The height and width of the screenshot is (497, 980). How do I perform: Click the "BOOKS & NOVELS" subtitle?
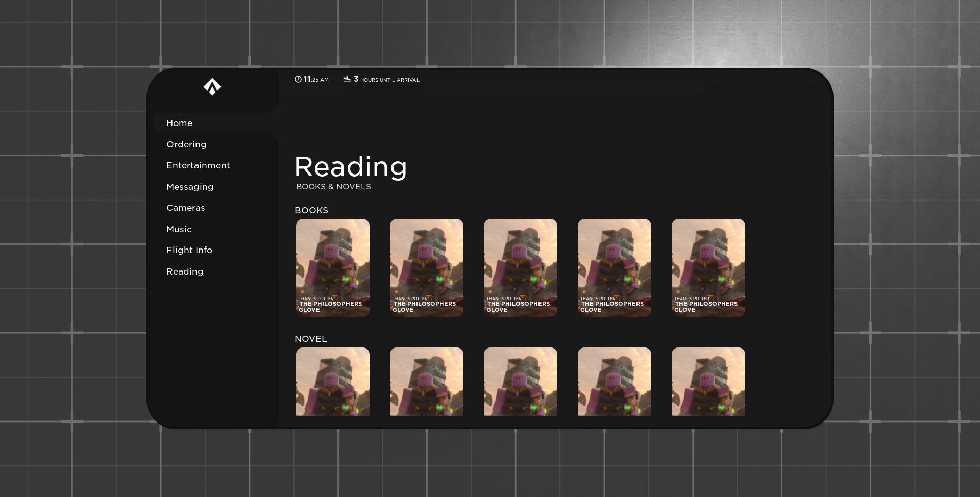(333, 187)
